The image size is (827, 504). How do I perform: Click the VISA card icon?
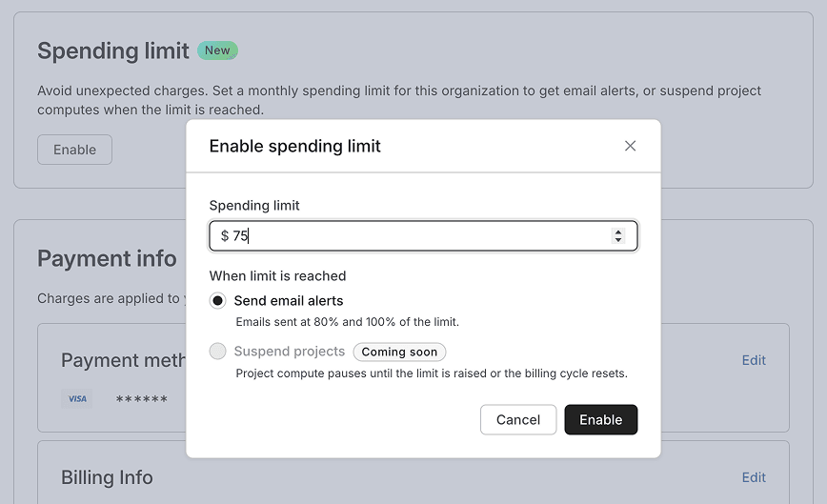(77, 399)
